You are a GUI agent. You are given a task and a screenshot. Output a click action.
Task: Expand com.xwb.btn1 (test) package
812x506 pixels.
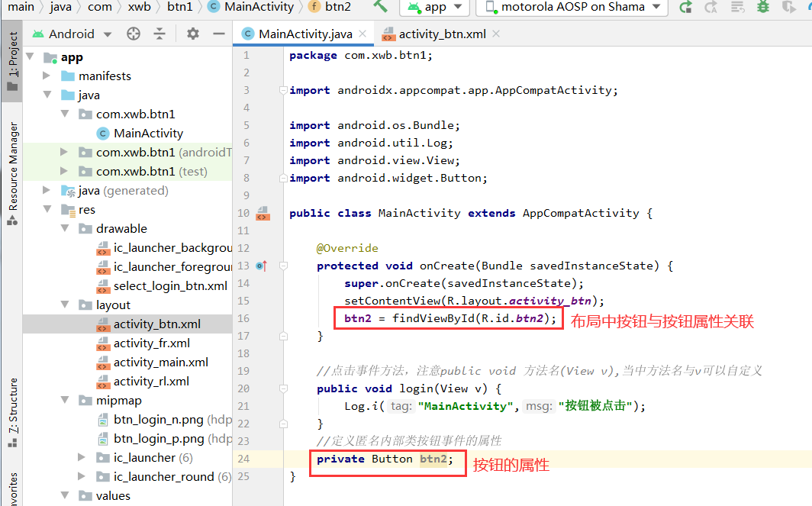pos(63,171)
